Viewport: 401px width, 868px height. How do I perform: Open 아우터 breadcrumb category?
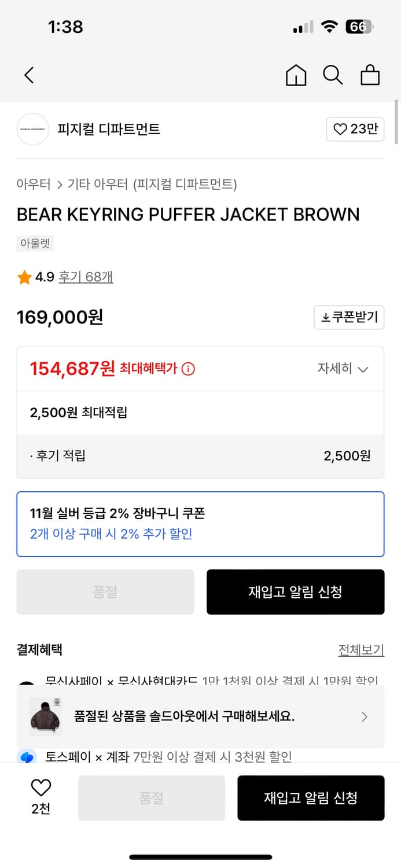(34, 185)
